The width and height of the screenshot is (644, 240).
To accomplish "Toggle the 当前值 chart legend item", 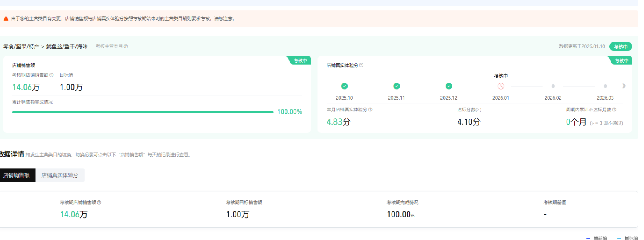I will click(597, 238).
